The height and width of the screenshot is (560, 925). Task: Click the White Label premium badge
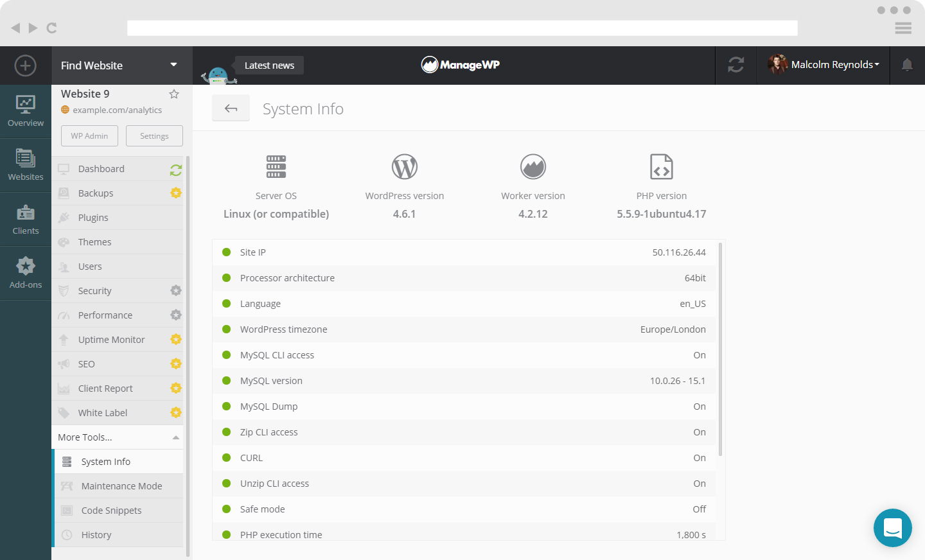[176, 412]
